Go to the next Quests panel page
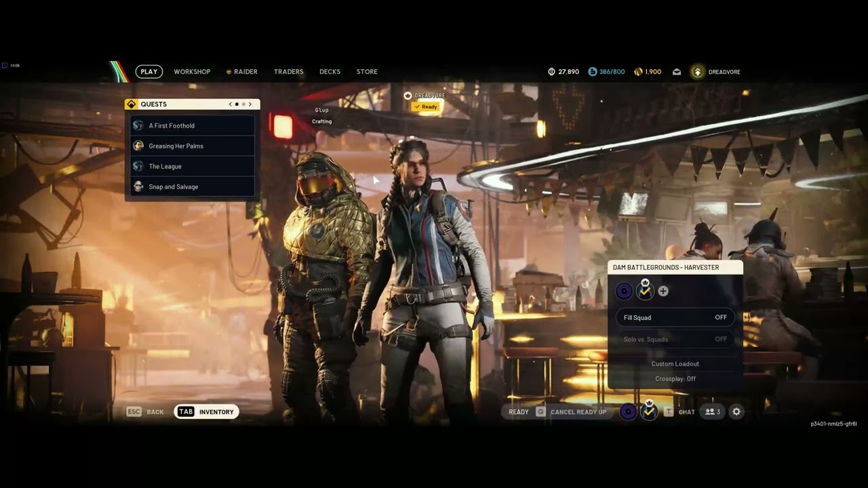This screenshot has height=488, width=868. 250,104
